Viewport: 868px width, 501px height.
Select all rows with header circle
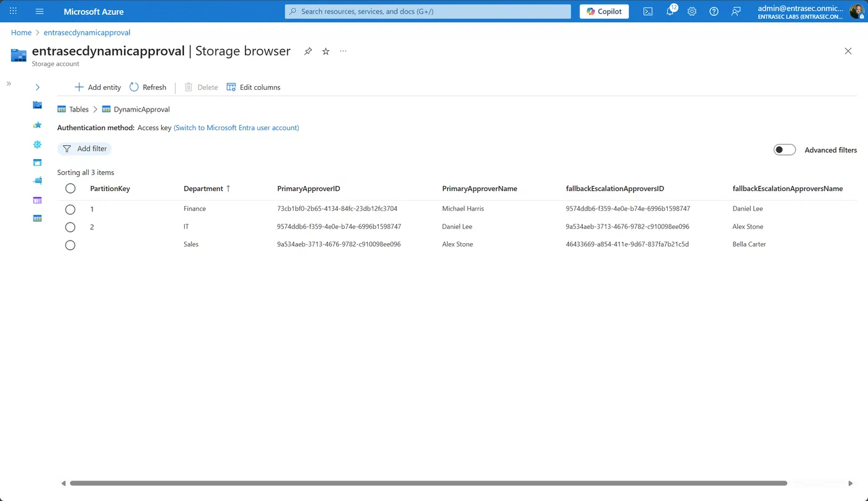[x=70, y=188]
